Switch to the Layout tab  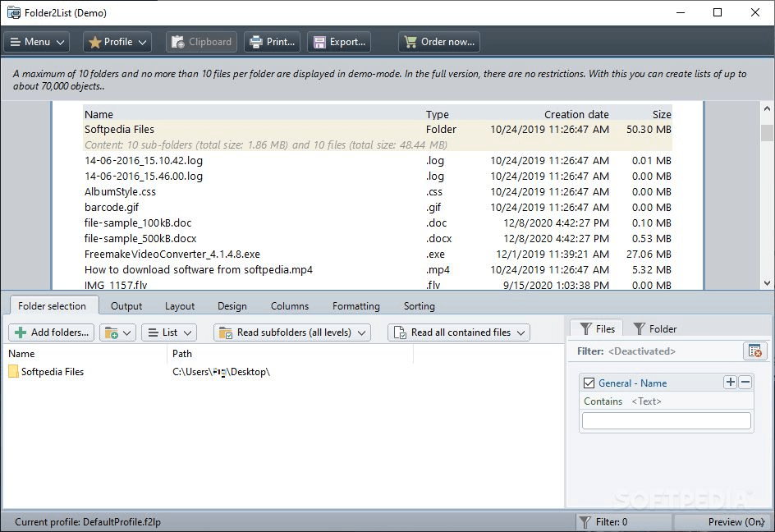(180, 306)
